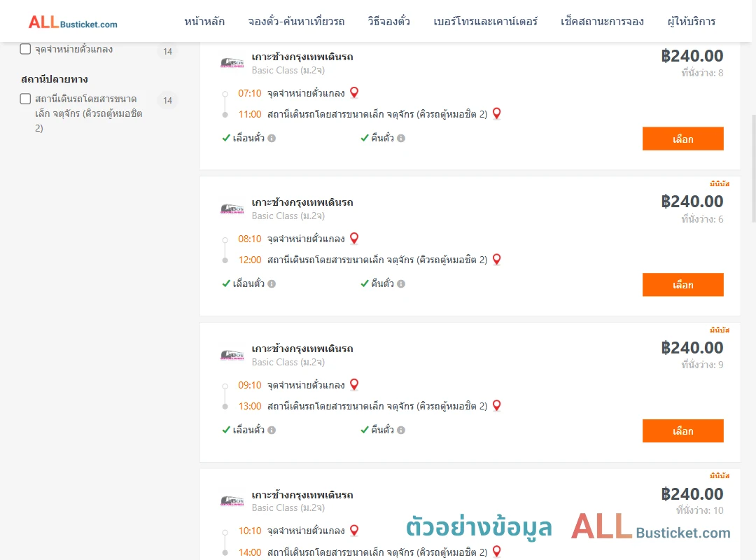Open เลื่อนตั๋ว info icon in 09:10 trip
Viewport: 756px width, 560px height.
[272, 430]
